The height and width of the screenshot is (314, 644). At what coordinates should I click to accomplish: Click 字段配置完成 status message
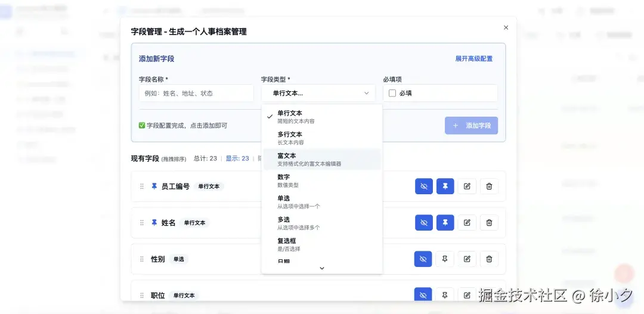coord(183,126)
